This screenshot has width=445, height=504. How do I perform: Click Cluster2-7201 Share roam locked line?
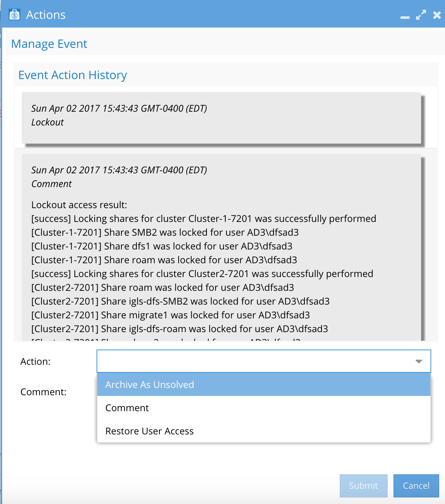[163, 288]
